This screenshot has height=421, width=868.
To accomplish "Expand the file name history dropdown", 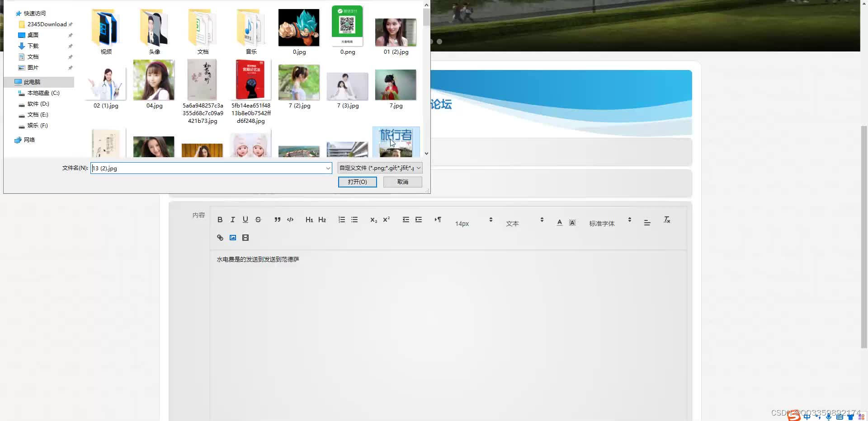I will point(328,168).
